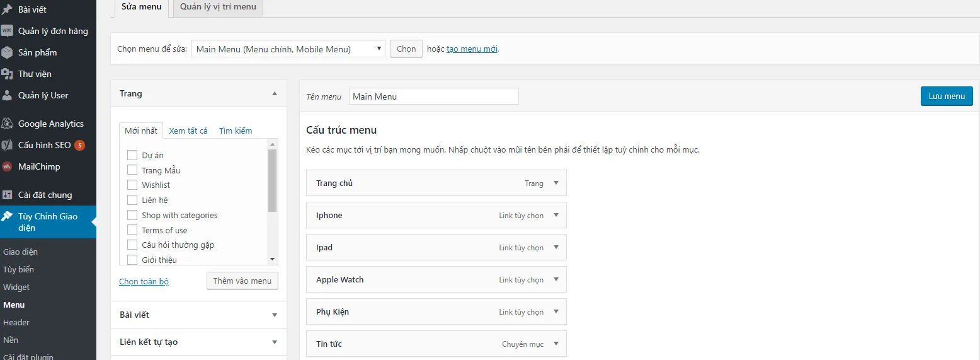980x360 pixels.
Task: Expand the Iphone menu item settings
Action: (556, 215)
